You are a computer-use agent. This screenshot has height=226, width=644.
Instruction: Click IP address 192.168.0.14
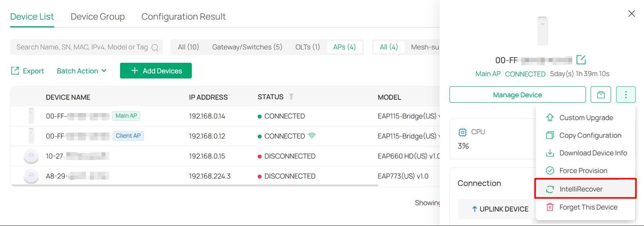(x=207, y=116)
